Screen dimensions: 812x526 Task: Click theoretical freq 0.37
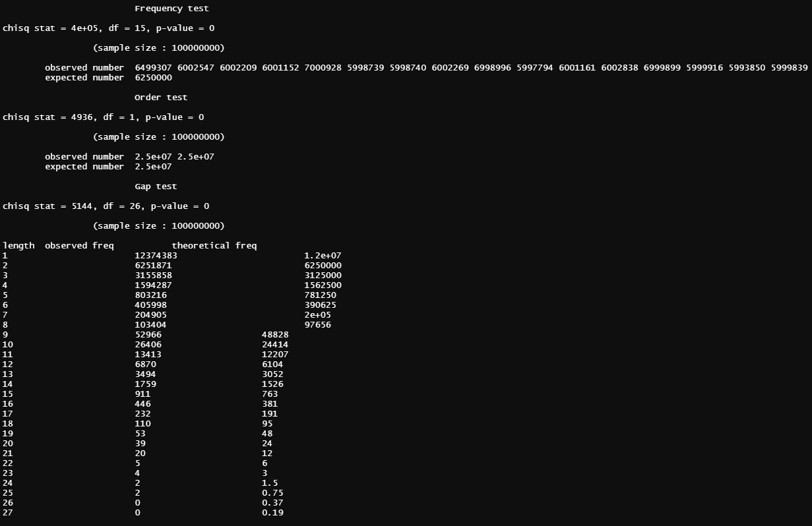pos(272,503)
